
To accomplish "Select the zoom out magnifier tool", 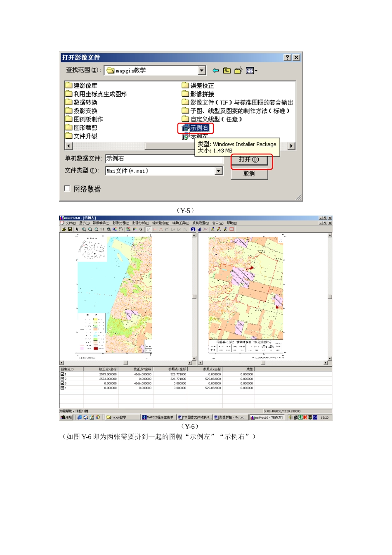I will [90, 229].
